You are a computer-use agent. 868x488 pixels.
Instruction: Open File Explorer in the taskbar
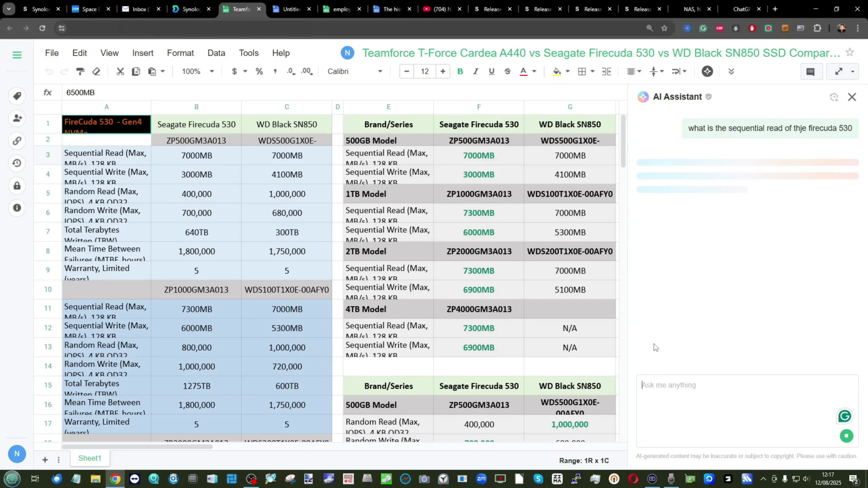point(96,479)
